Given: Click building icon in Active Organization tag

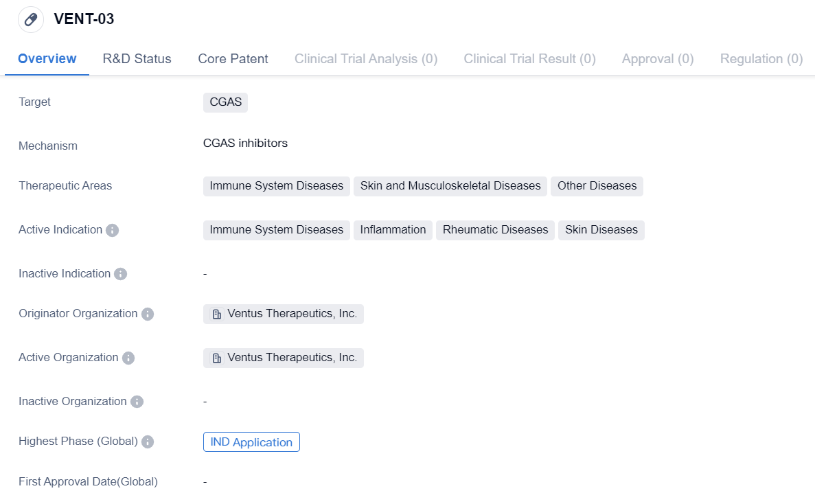Looking at the screenshot, I should (x=217, y=358).
